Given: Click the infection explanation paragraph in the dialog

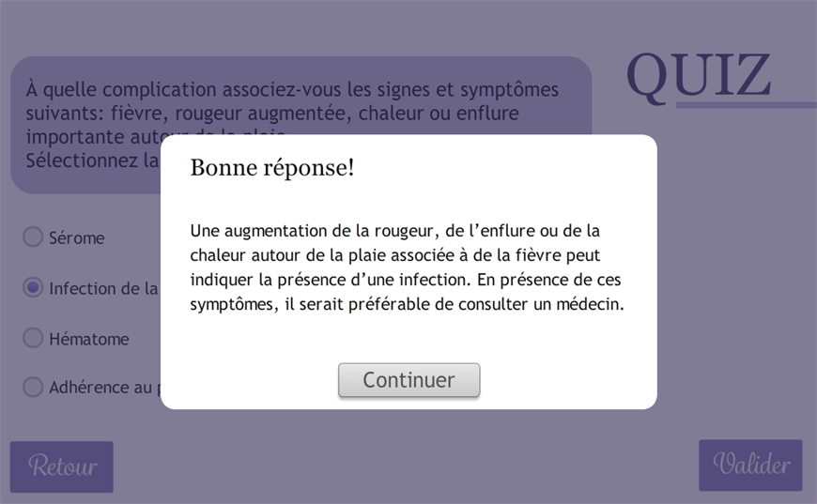Looking at the screenshot, I should [x=407, y=267].
